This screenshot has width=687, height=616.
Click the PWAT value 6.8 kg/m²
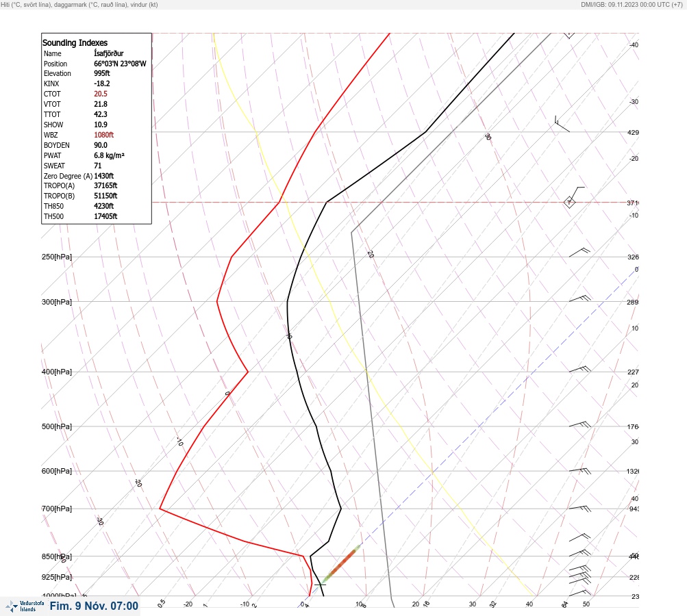[x=109, y=155]
